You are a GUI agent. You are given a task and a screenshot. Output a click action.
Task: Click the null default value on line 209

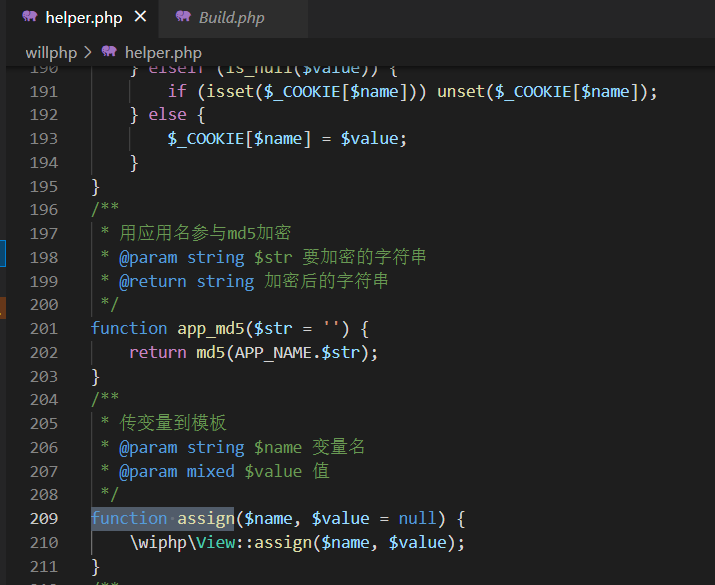click(x=417, y=518)
